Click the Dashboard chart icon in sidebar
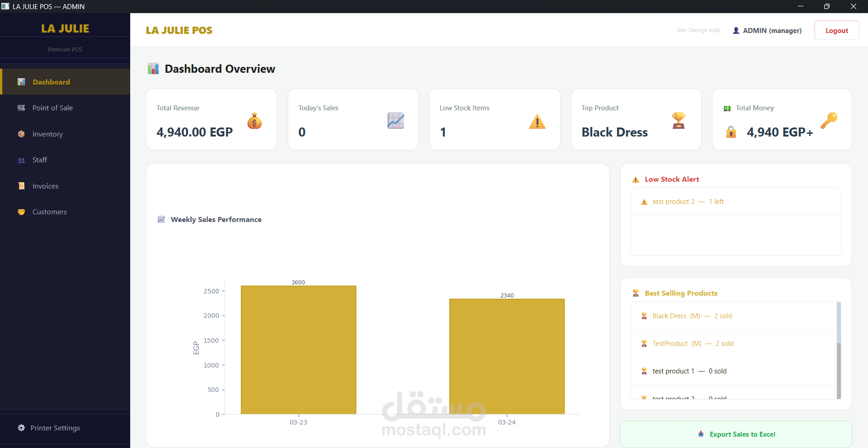The image size is (868, 448). click(21, 82)
